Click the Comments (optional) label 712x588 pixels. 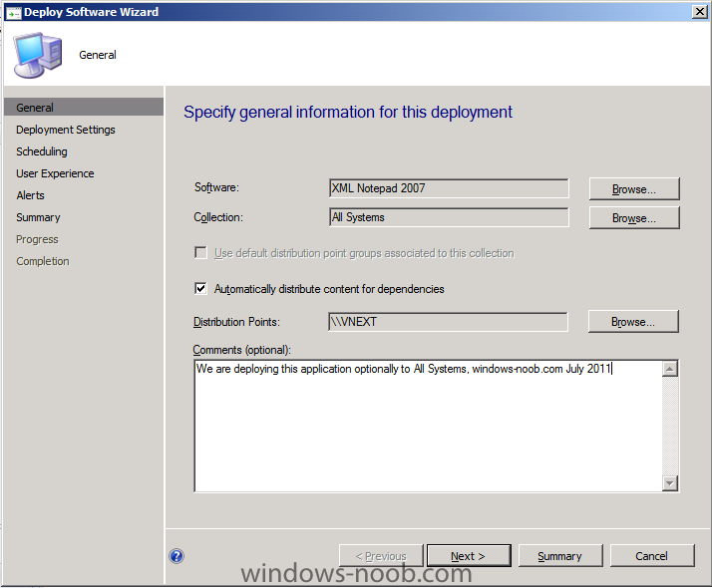(x=241, y=350)
